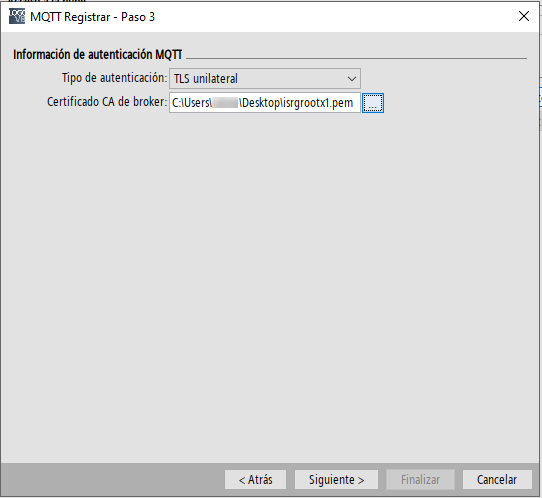Go back using the Atrás button

255,479
